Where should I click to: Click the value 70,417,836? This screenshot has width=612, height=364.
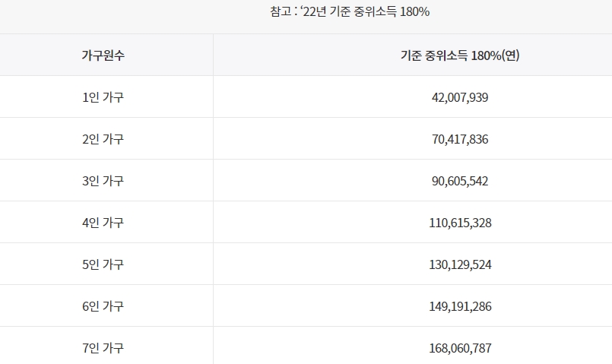coord(460,139)
